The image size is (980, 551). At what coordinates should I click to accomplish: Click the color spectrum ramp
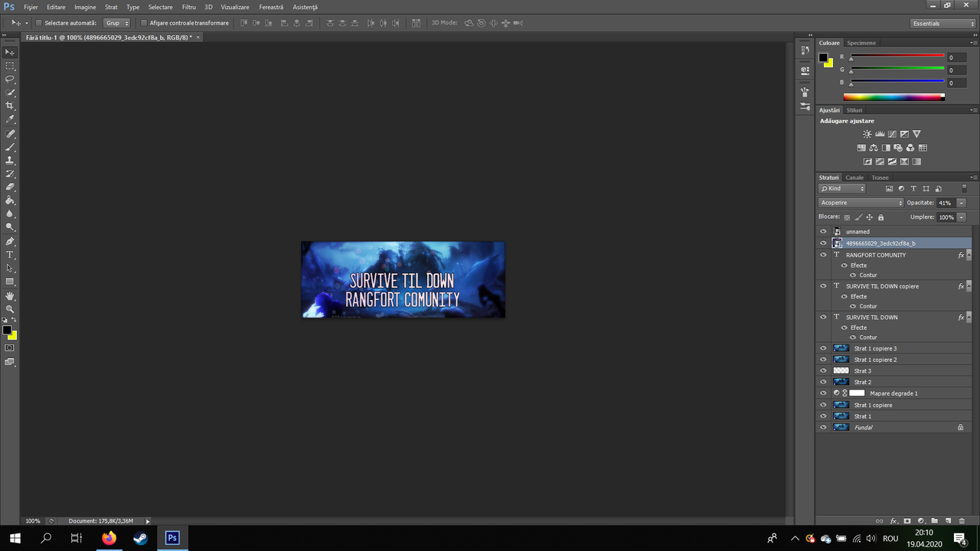(x=893, y=97)
